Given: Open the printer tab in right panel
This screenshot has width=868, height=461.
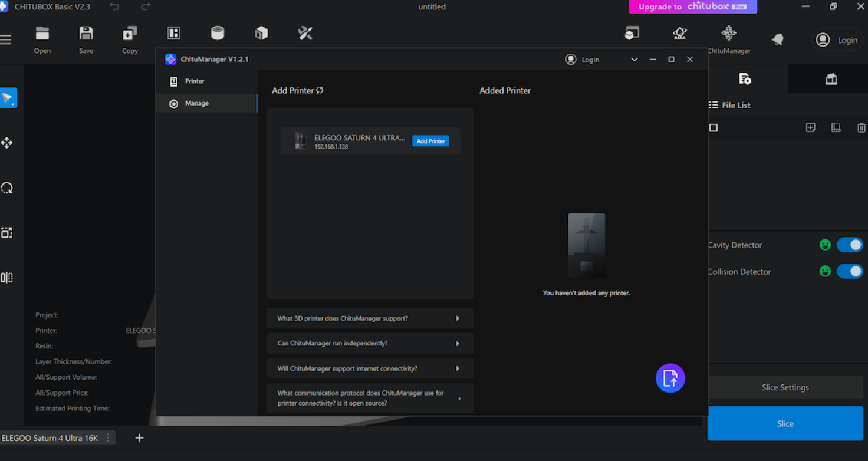Looking at the screenshot, I should click(831, 79).
